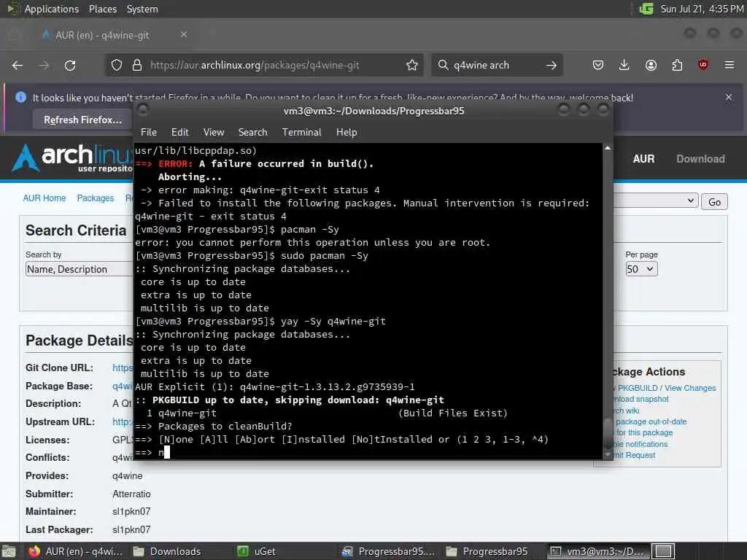
Task: Click the info icon in the notification bar
Action: point(21,97)
